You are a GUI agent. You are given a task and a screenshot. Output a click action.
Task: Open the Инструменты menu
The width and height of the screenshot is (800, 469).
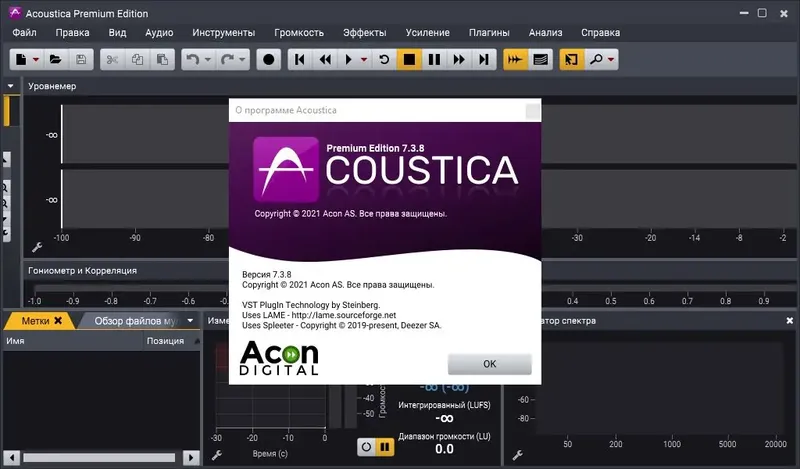[223, 33]
